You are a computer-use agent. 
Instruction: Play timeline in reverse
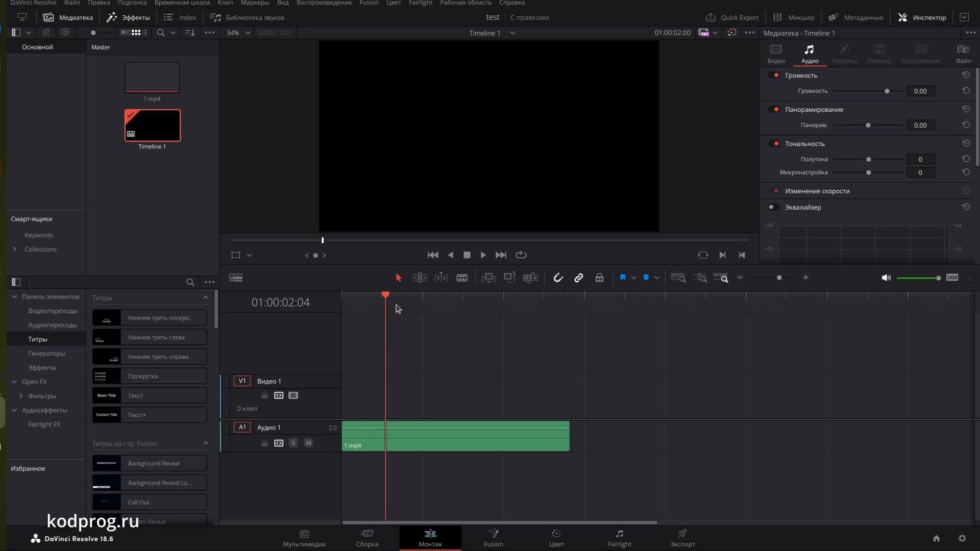click(x=450, y=255)
